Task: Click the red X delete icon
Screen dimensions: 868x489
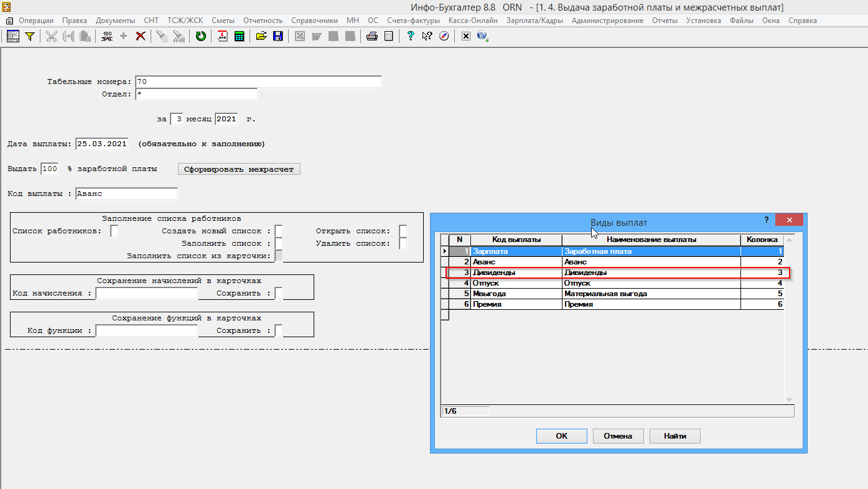Action: 141,36
